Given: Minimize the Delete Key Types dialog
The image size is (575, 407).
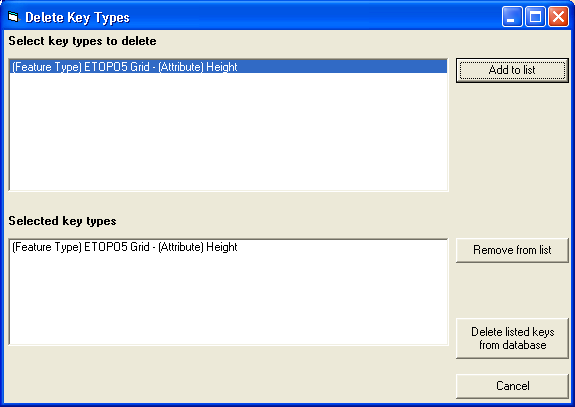Looking at the screenshot, I should coord(512,16).
